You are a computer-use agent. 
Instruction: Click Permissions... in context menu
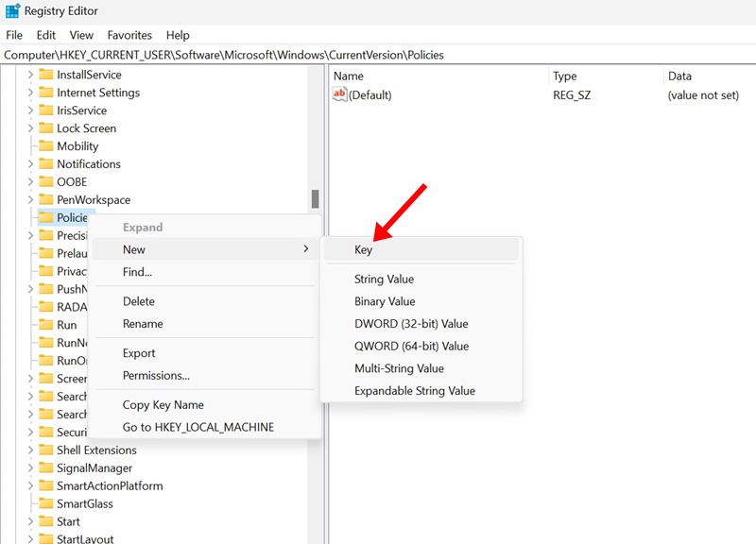pyautogui.click(x=156, y=376)
